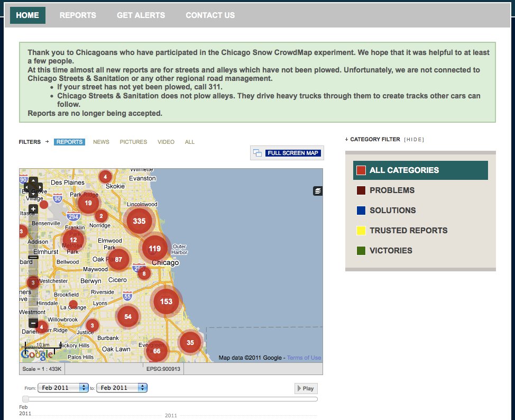Open the 335 reports cluster marker

tap(139, 221)
